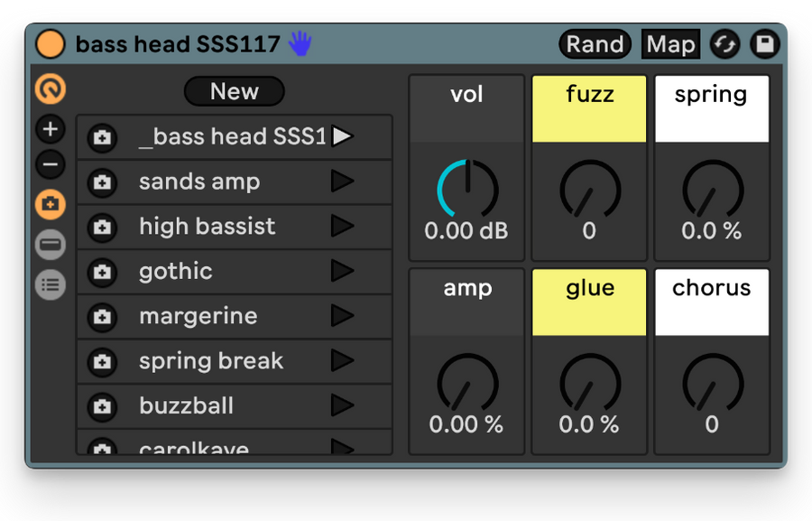
Task: Select the gothic variation name
Action: [176, 272]
